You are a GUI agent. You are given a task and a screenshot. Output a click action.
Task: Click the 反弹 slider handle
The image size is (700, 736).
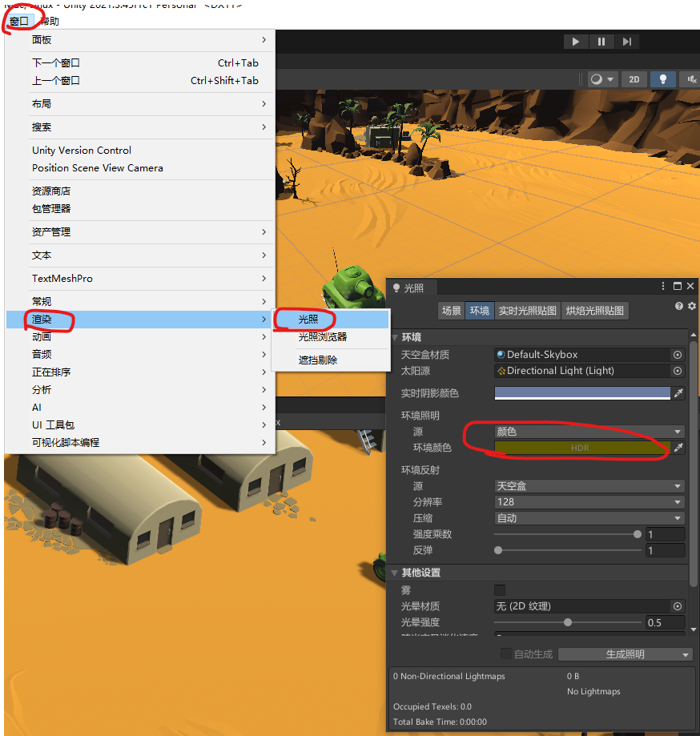[x=498, y=550]
